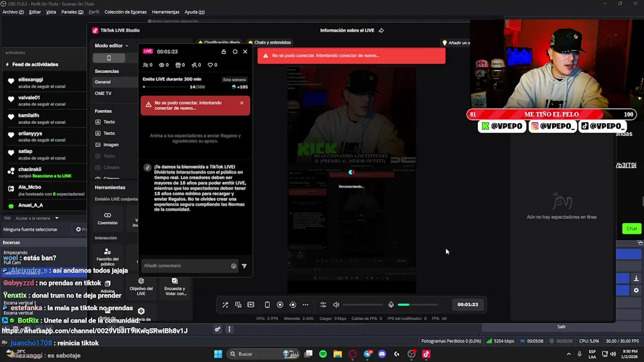Open the Coemisión tool
644x362 pixels.
click(108, 219)
